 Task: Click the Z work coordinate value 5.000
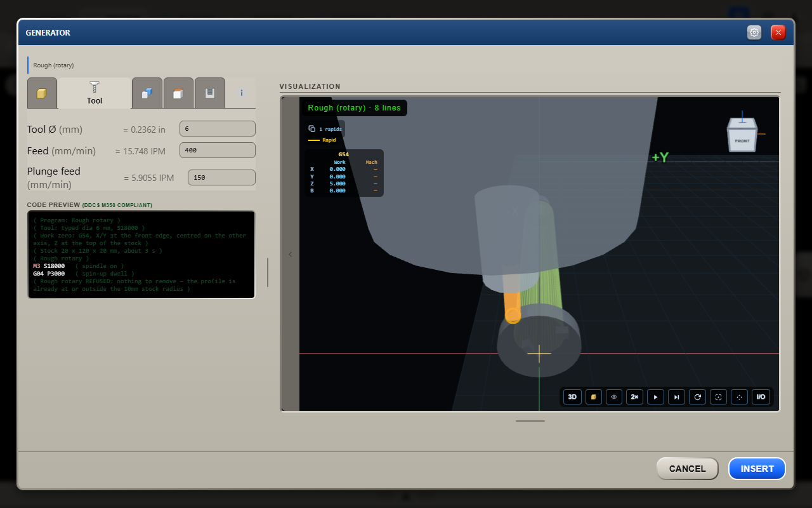tap(337, 184)
